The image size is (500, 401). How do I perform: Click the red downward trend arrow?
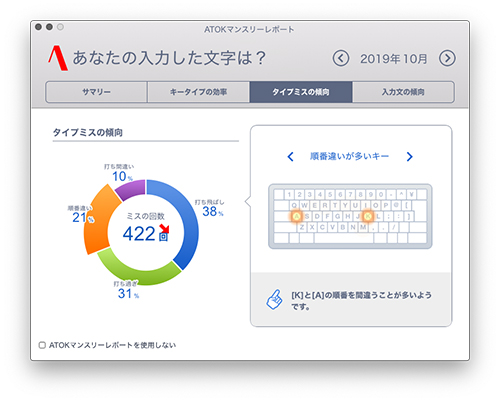pyautogui.click(x=165, y=229)
